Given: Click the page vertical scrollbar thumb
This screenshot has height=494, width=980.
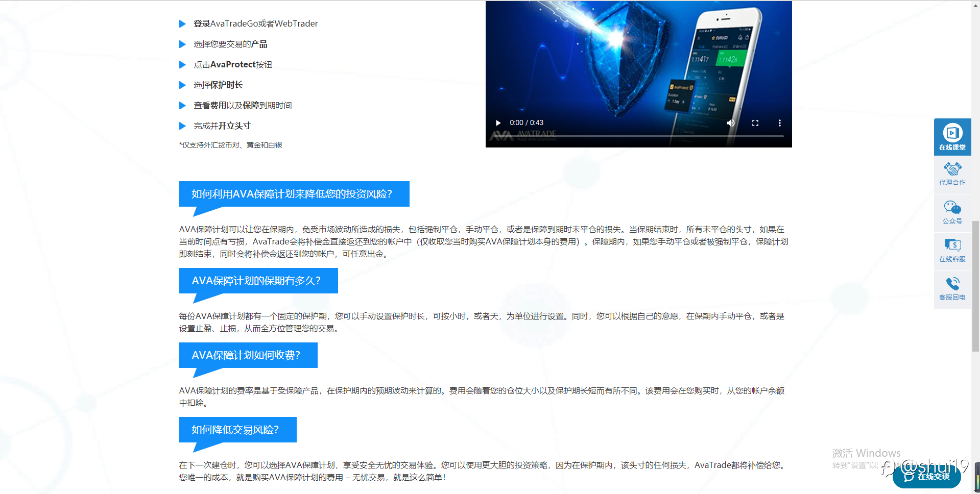Looking at the screenshot, I should point(975,286).
